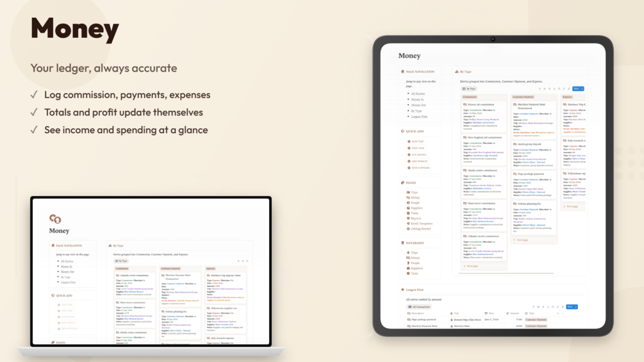Click horizontal scrollbar under tablet By Type board

(506, 273)
